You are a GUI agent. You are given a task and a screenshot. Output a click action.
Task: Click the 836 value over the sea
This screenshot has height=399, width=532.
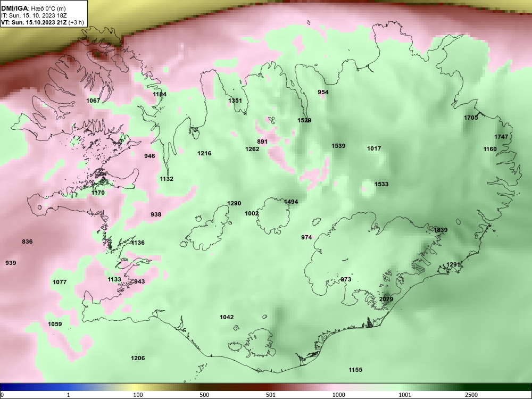click(x=27, y=242)
